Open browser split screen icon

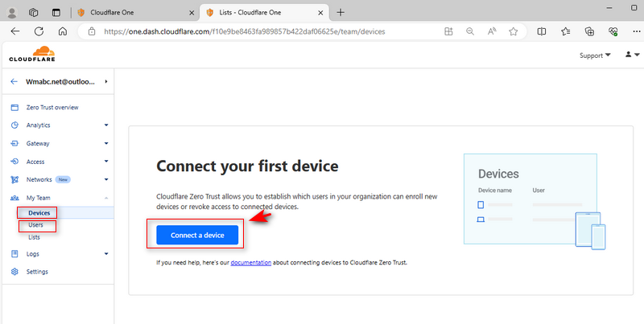tap(542, 31)
